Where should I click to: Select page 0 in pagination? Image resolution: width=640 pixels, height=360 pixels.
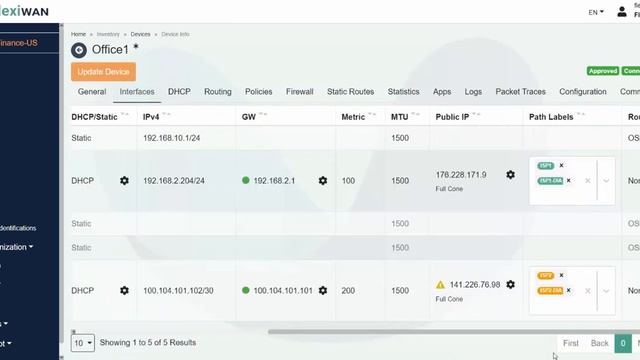623,343
